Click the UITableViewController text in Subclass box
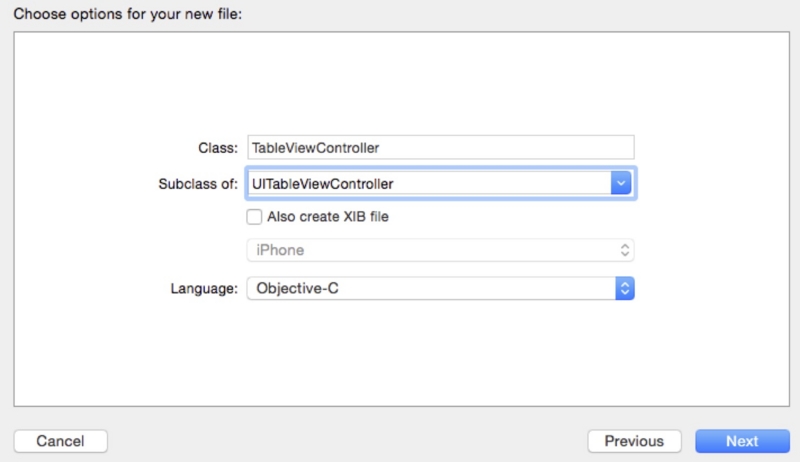The height and width of the screenshot is (462, 800). click(x=324, y=184)
